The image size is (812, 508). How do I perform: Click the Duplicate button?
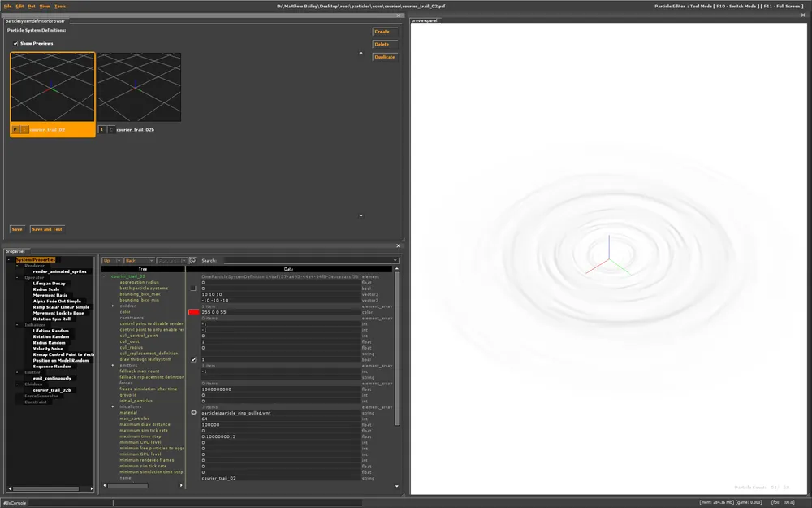[x=384, y=57]
